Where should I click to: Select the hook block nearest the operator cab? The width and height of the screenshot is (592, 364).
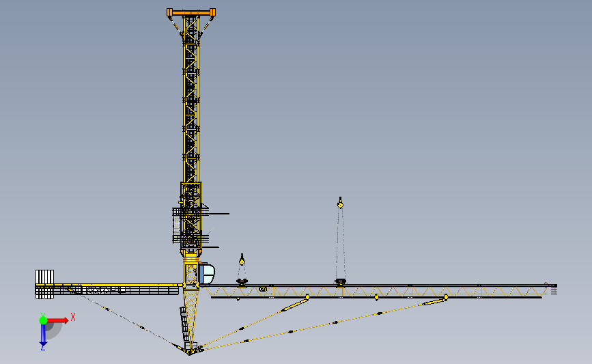[x=242, y=260]
